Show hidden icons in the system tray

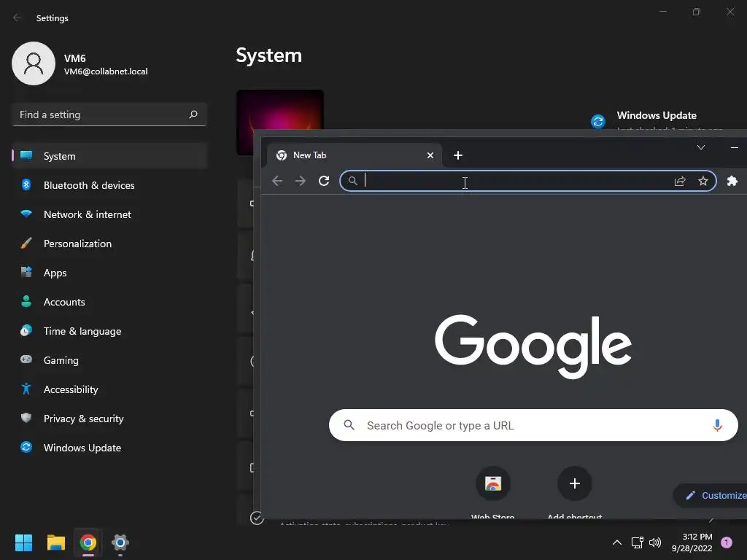pos(617,542)
